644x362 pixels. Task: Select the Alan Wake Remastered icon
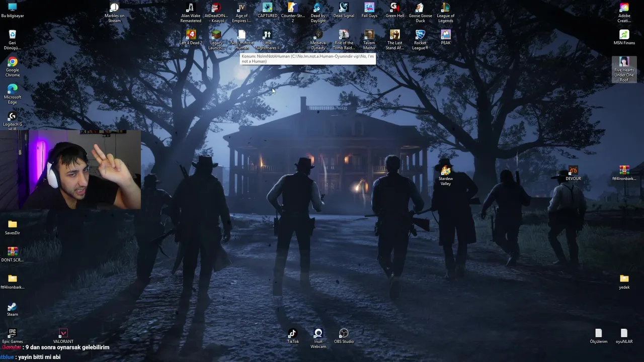coord(191,13)
